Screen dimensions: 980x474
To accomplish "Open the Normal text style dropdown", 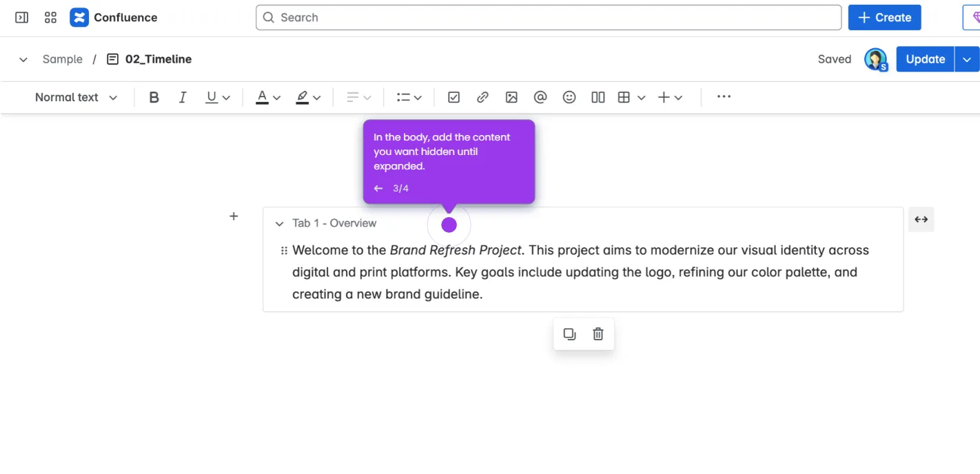I will (76, 97).
